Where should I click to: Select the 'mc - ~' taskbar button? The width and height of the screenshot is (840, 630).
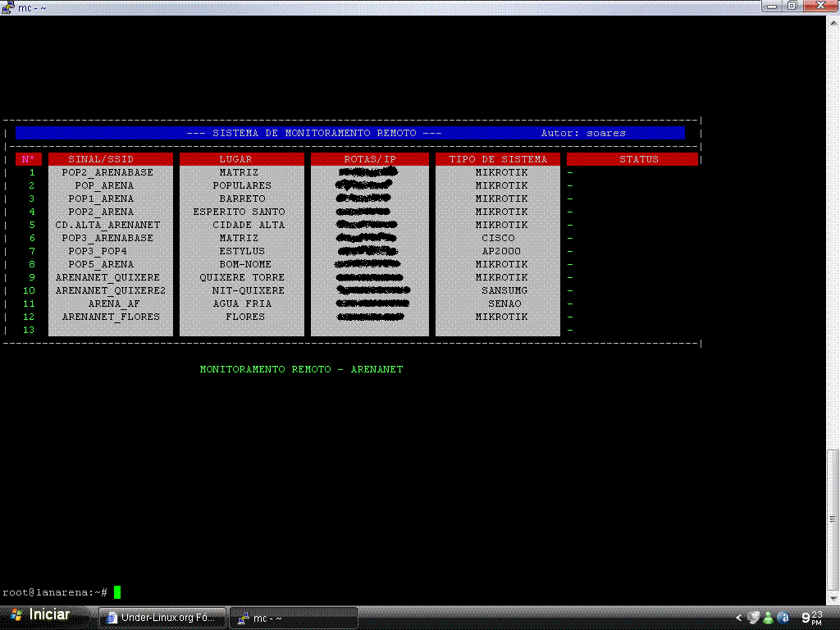[294, 618]
